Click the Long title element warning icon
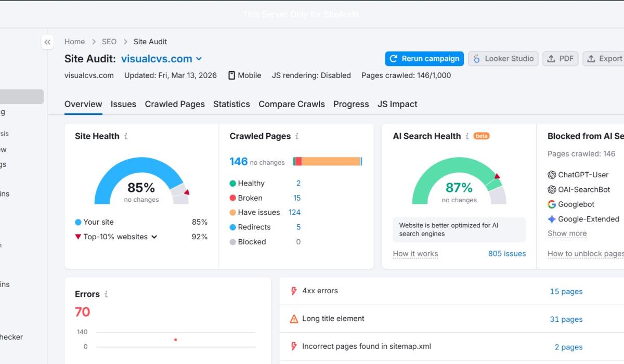Viewport: 624px width, 364px height. coord(294,319)
